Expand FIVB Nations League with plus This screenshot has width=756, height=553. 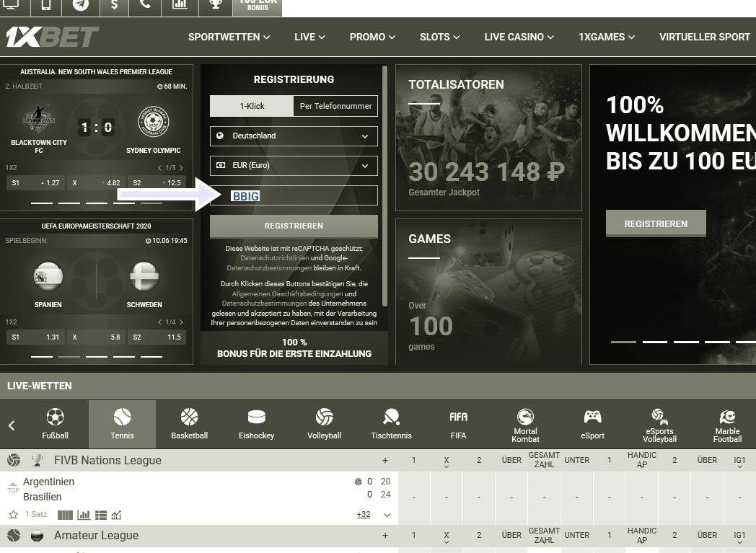[384, 461]
